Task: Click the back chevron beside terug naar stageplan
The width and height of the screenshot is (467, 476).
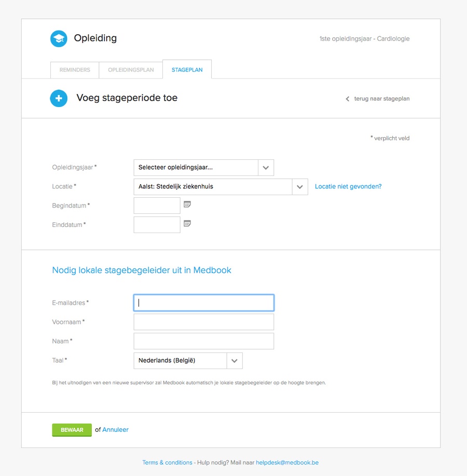Action: click(348, 99)
